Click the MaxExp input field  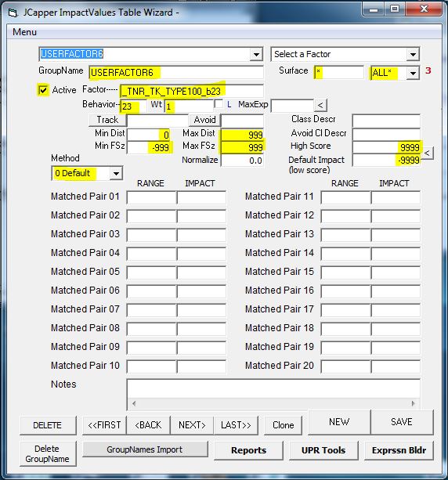(x=292, y=106)
